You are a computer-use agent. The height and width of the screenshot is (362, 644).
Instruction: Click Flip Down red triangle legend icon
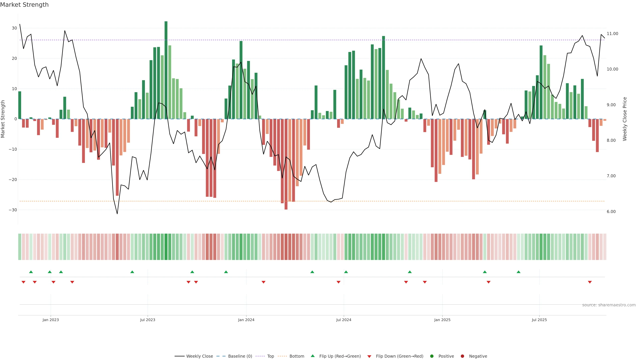click(x=369, y=356)
